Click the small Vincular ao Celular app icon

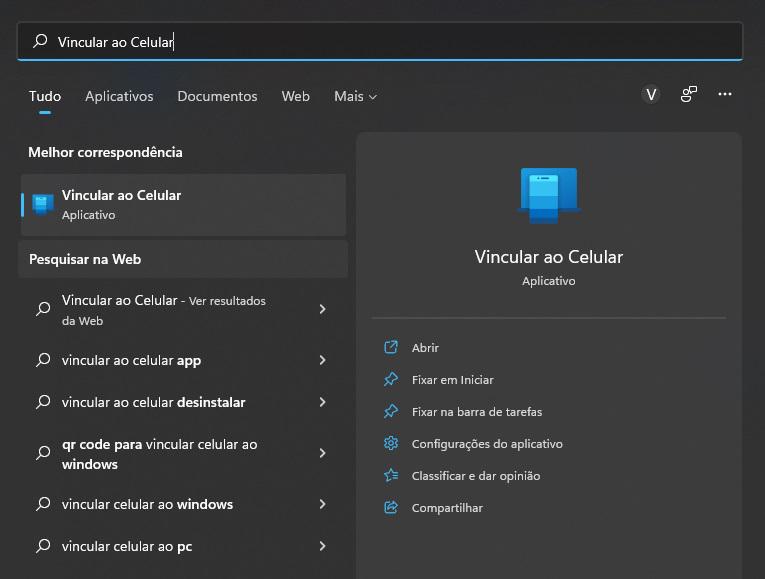pos(43,204)
